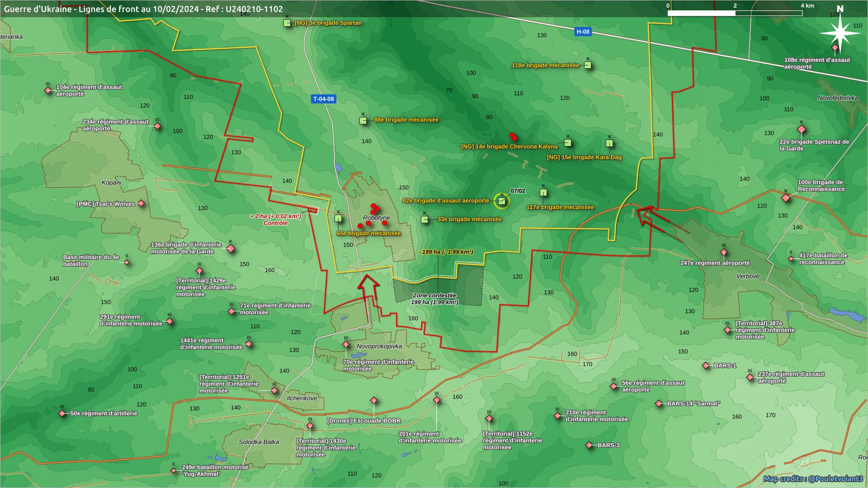Select the Base militaire du 4e bataillon marker
The image size is (868, 488).
click(127, 262)
